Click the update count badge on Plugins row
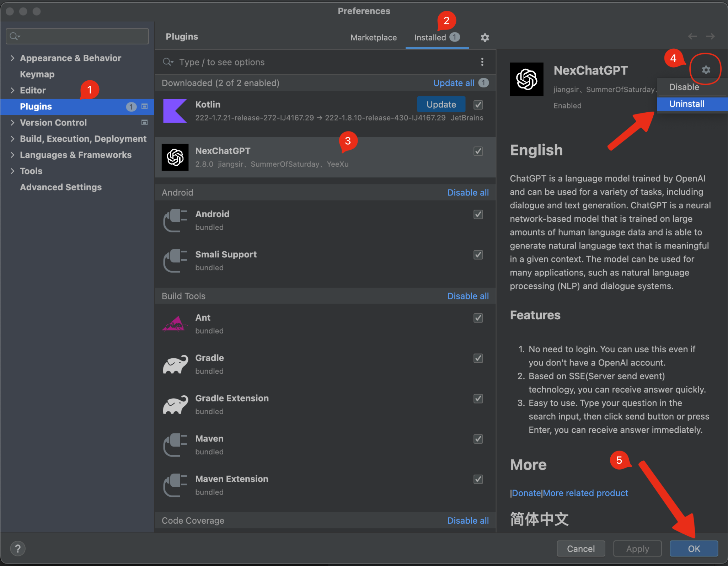The image size is (728, 566). [131, 107]
